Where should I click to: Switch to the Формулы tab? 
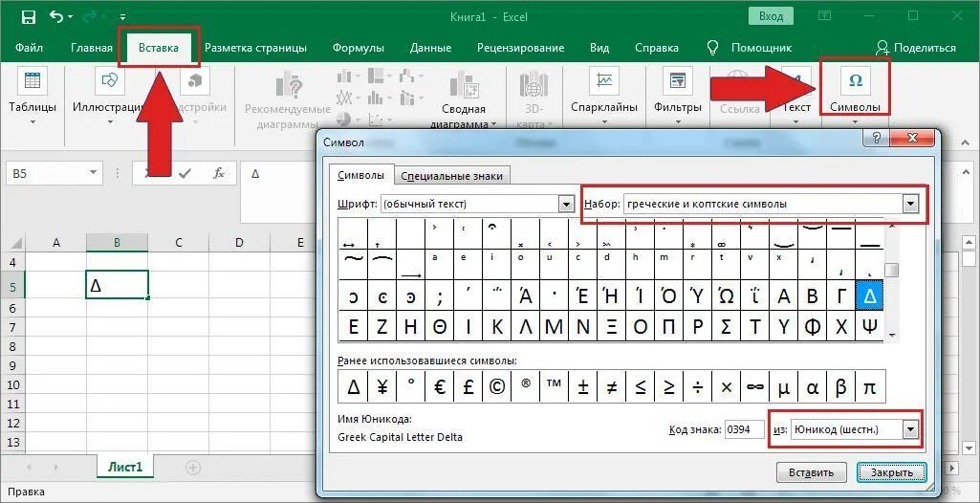(x=359, y=48)
